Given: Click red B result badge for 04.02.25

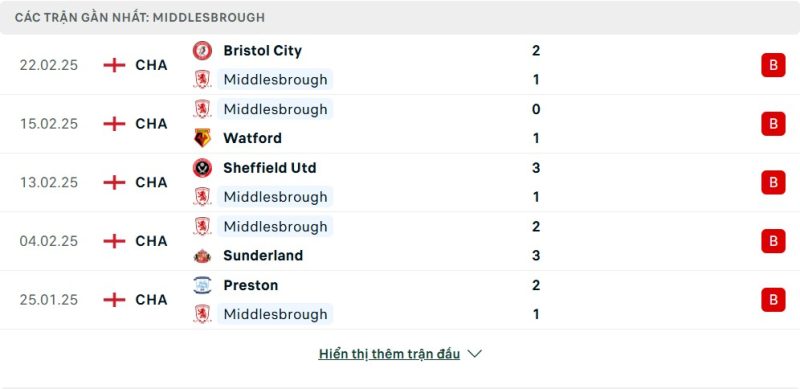Looking at the screenshot, I should pos(773,241).
